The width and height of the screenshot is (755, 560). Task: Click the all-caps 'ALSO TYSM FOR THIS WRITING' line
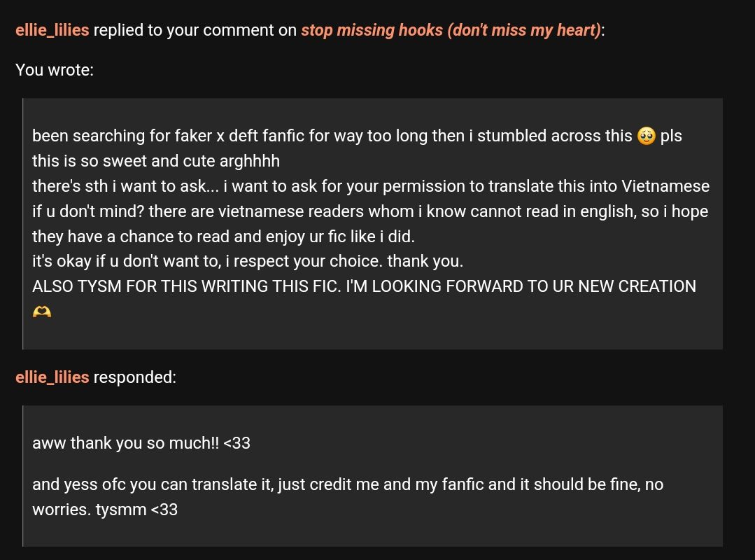pos(364,286)
